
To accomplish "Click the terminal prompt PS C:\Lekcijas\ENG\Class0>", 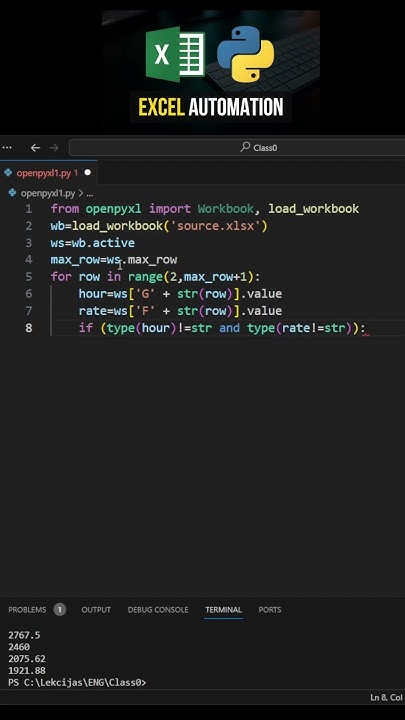I will pyautogui.click(x=77, y=683).
